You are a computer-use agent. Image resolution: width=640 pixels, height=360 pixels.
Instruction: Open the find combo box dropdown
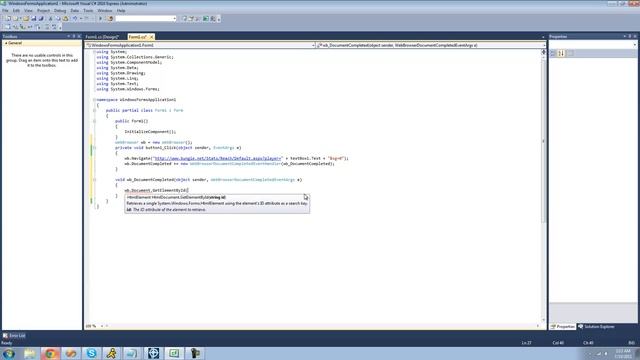(x=174, y=19)
